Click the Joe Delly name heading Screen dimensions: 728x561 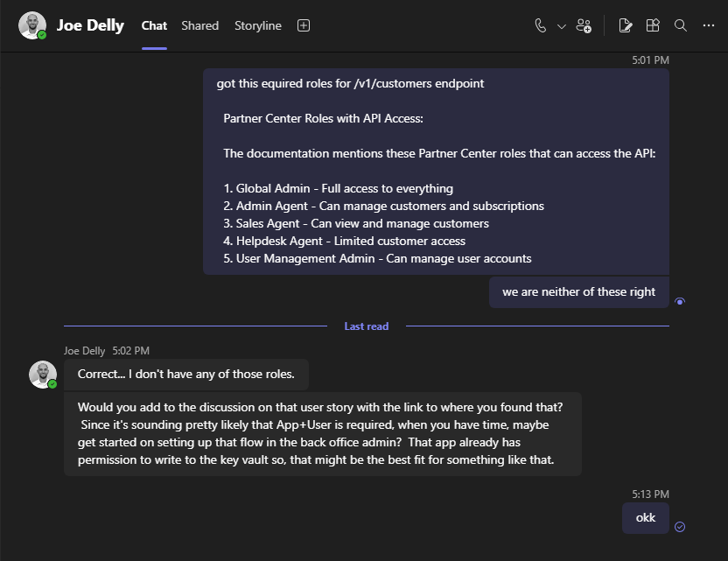90,25
